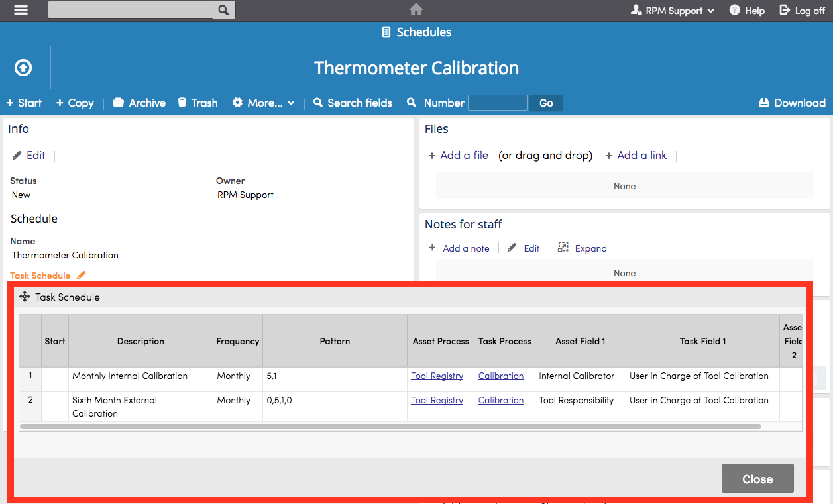Click the Task Field 1 column header

coord(702,341)
